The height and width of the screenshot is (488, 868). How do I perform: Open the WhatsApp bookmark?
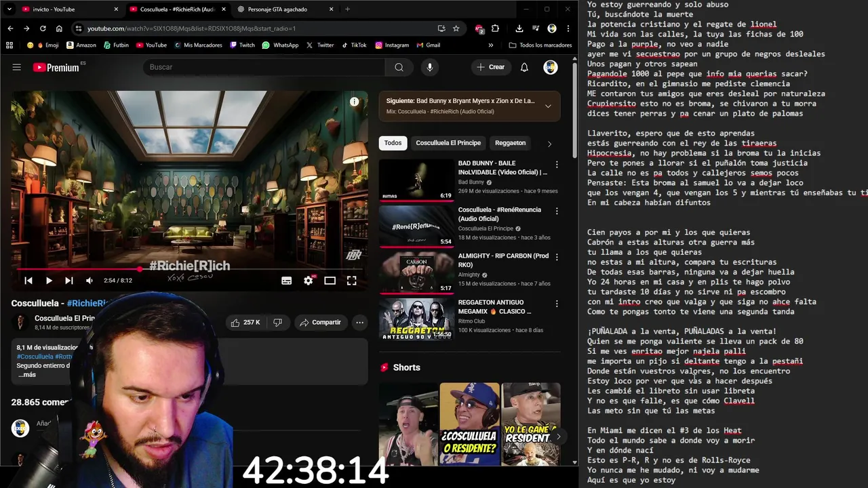coord(280,45)
